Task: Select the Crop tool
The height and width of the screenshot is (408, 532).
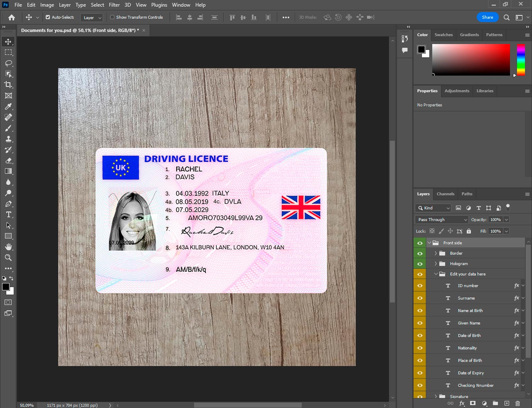Action: (x=9, y=85)
